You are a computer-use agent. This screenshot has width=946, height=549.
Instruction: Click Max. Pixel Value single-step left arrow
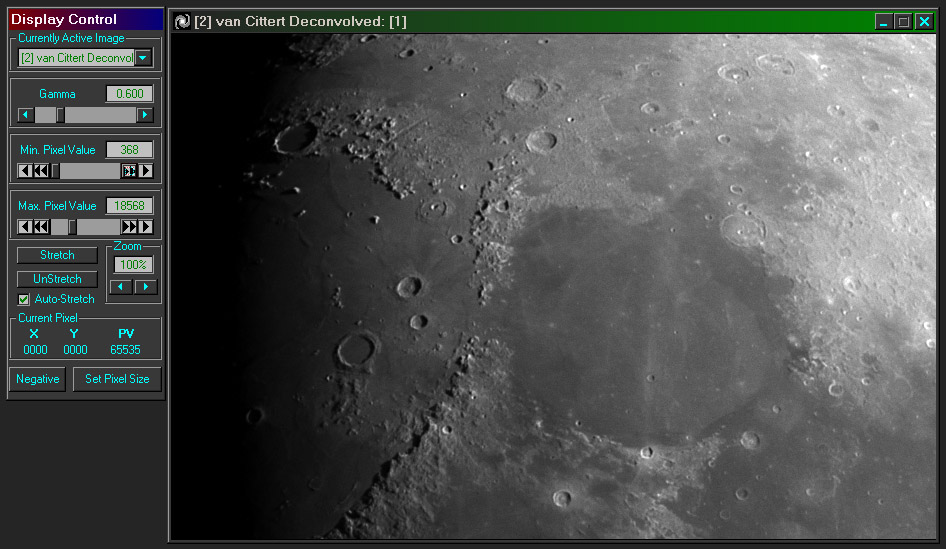(25, 227)
